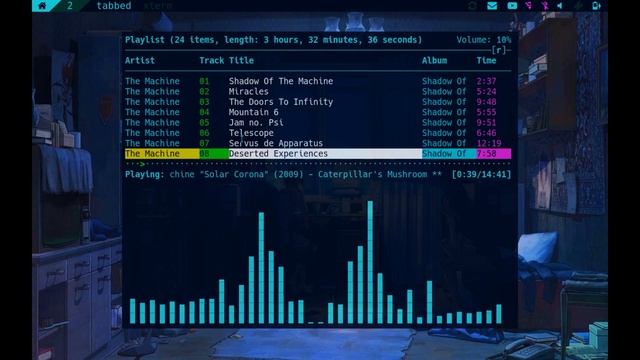Click the 2:37 track duration
The image size is (640, 360).
click(486, 81)
